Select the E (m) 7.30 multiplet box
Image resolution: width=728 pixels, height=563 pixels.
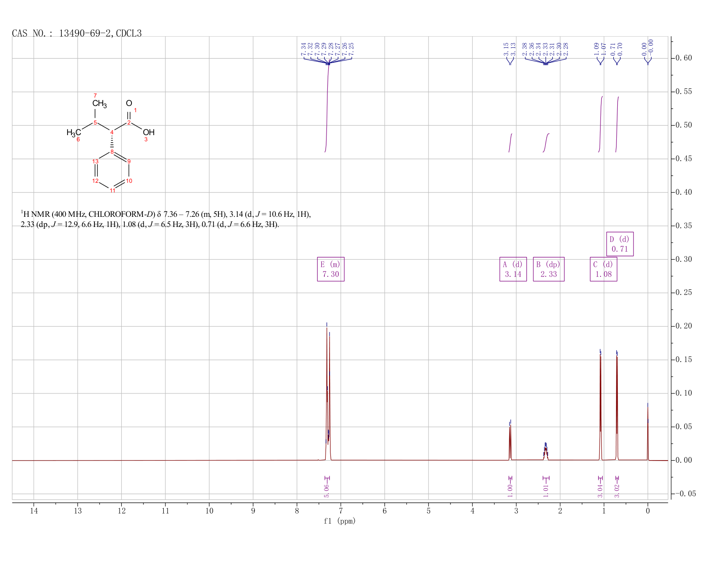(x=330, y=269)
